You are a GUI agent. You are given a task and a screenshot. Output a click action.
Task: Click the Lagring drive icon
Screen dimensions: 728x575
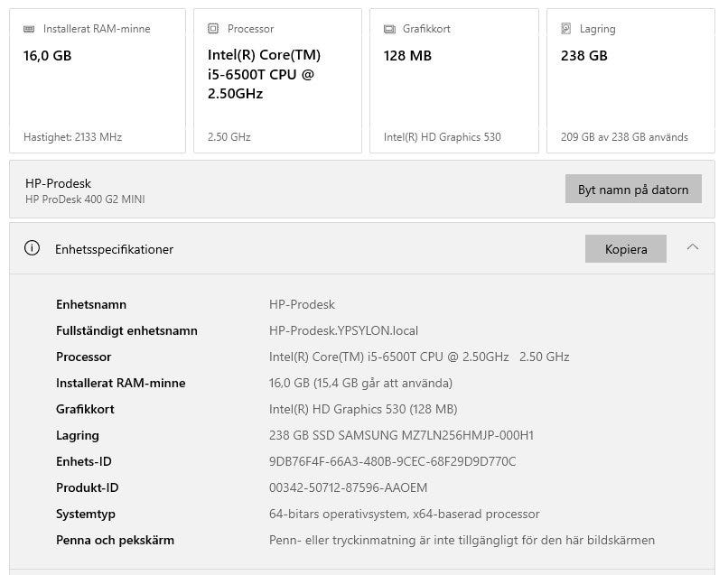566,29
